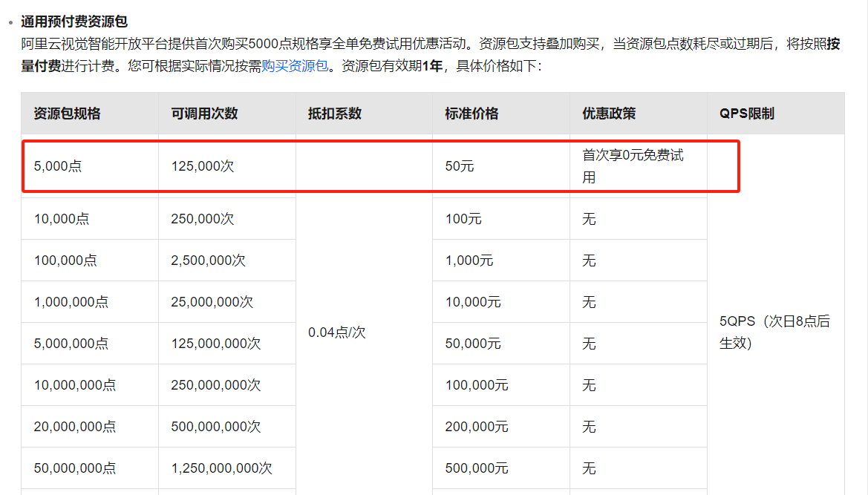
Task: Click the 资源包规格 column header
Action: click(90, 114)
